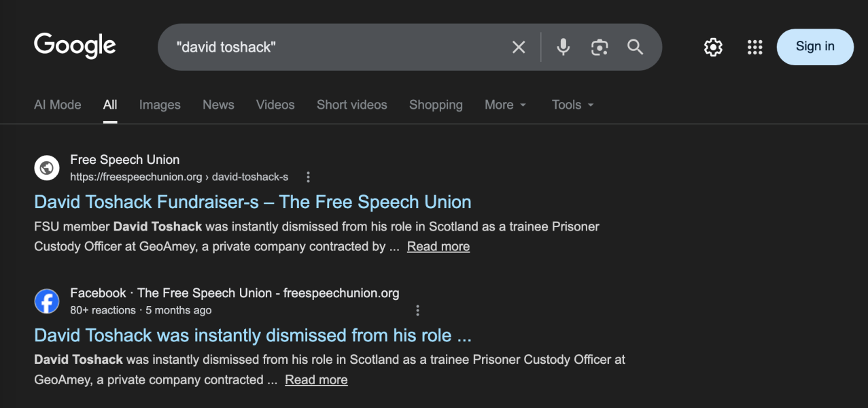The image size is (868, 408).
Task: Open options for Free Speech Union result
Action: tap(308, 177)
